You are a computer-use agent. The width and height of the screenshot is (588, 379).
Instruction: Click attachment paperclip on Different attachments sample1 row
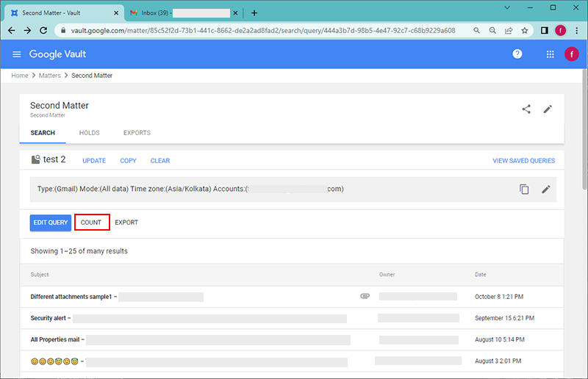tap(365, 296)
